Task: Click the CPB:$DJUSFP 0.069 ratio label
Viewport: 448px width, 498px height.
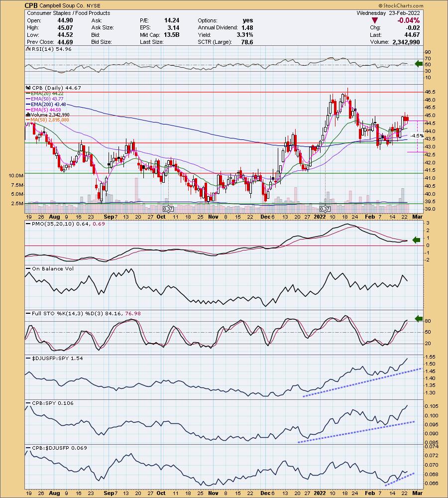Action: (x=59, y=448)
